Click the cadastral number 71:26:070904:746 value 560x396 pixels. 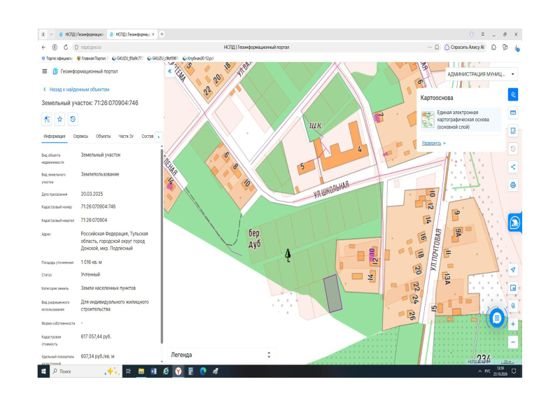click(98, 207)
